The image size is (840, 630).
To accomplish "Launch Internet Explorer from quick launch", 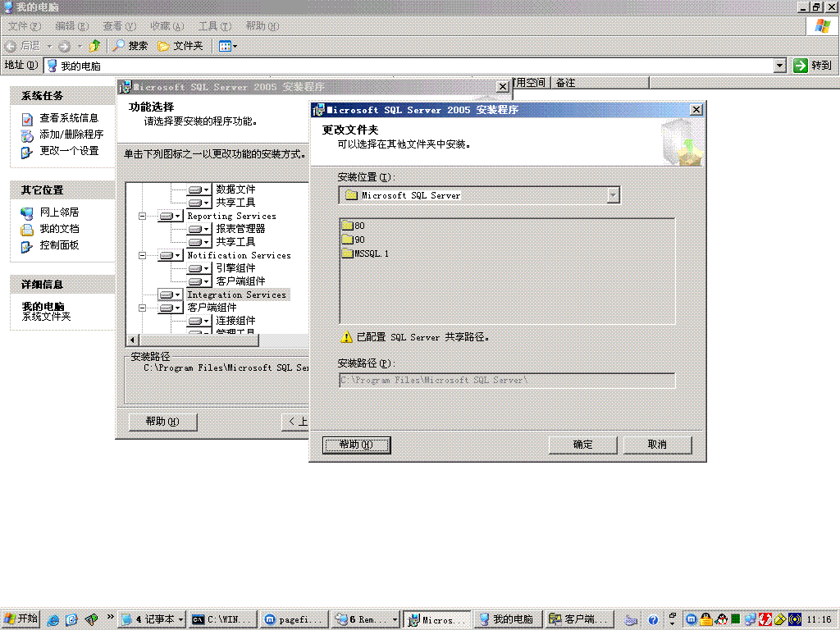I will [53, 620].
